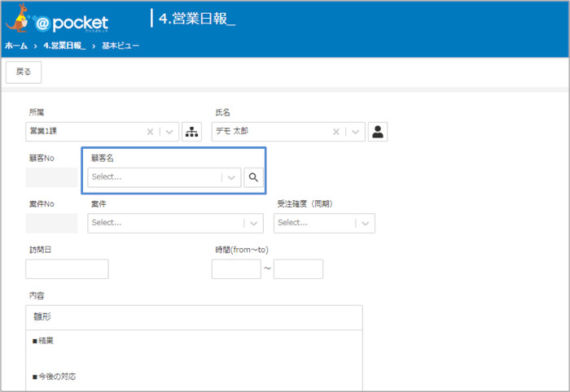This screenshot has height=392, width=570.
Task: Click the 訪問日 date input field
Action: point(67,269)
